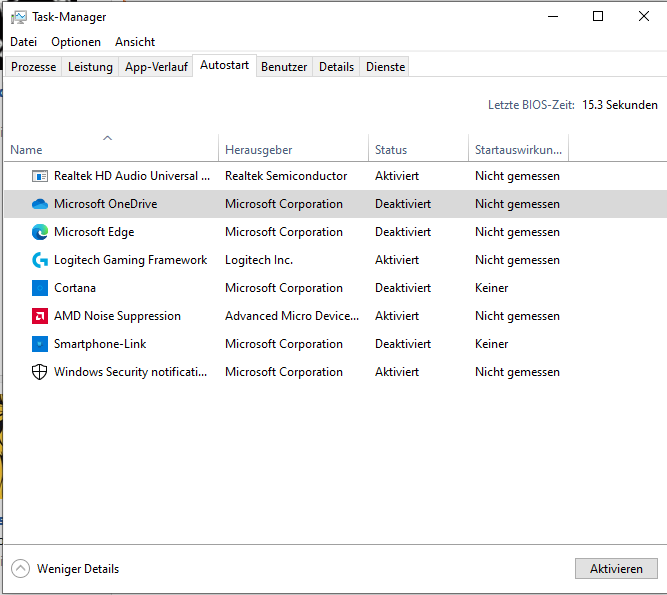Click the Realtek HD Audio icon
This screenshot has height=595, width=667.
[x=40, y=176]
